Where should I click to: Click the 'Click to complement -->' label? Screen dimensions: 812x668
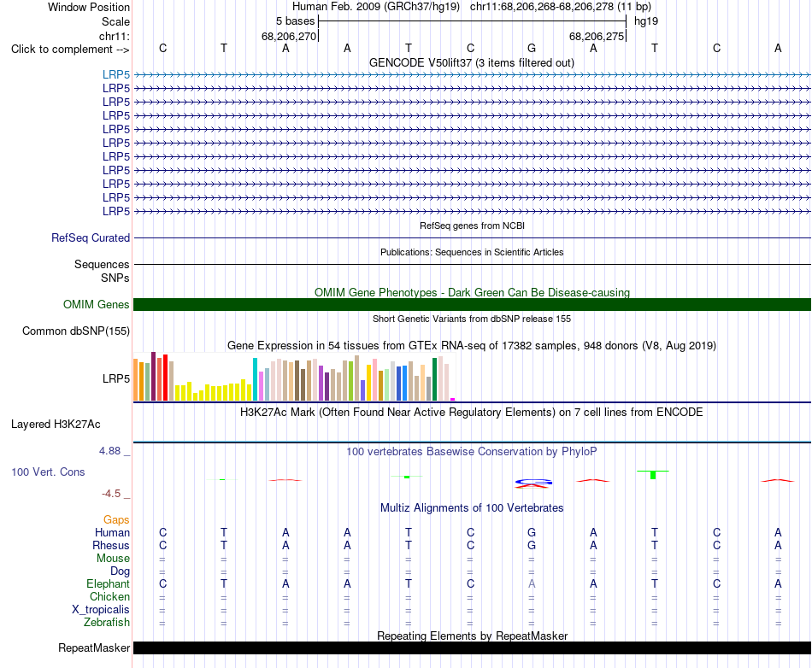pyautogui.click(x=70, y=50)
